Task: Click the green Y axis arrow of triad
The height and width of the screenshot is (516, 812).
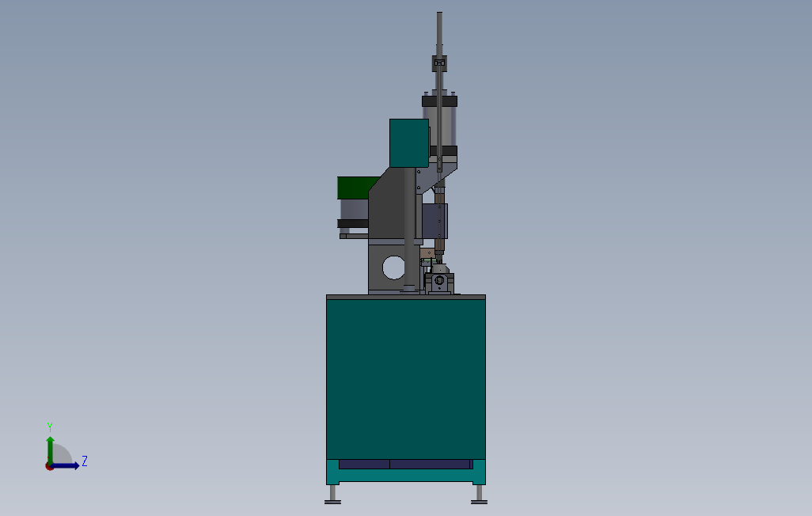Action: pyautogui.click(x=50, y=450)
